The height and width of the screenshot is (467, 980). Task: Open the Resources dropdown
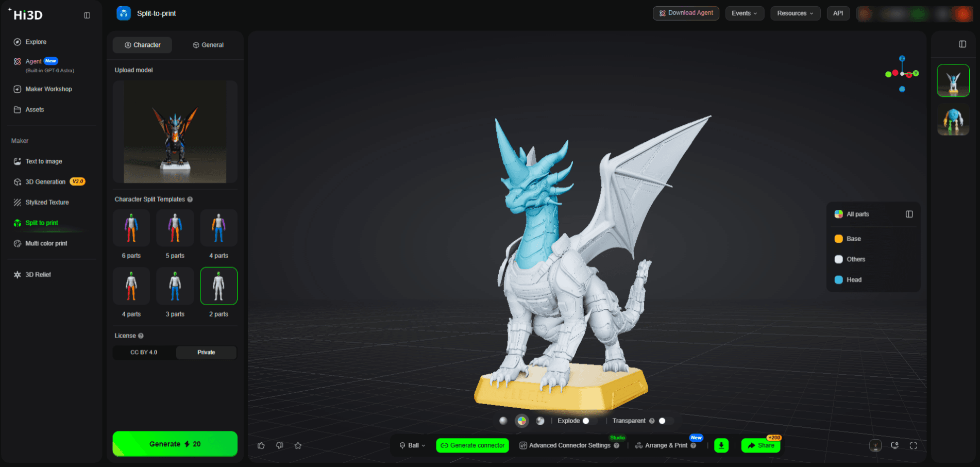point(795,13)
